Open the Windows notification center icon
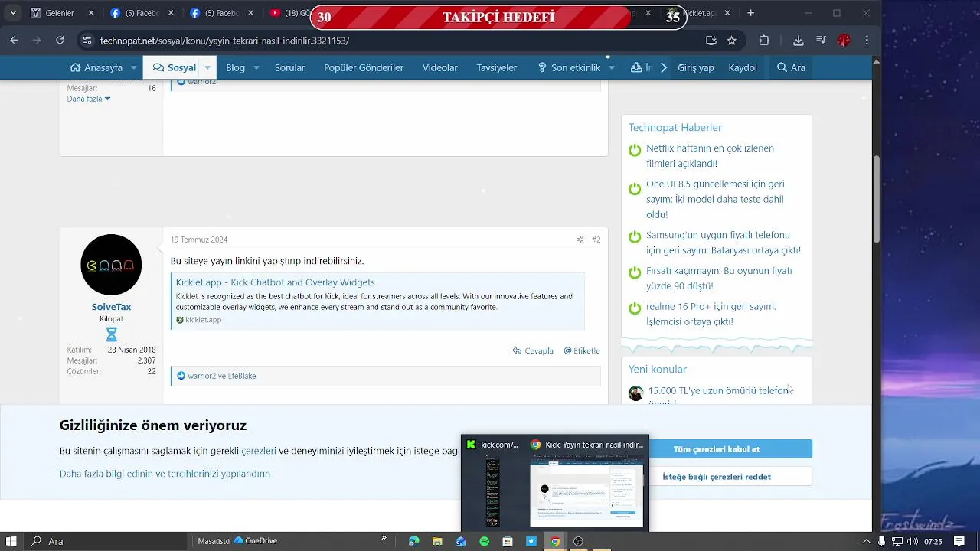Screen dimensions: 980x551 coord(959,541)
